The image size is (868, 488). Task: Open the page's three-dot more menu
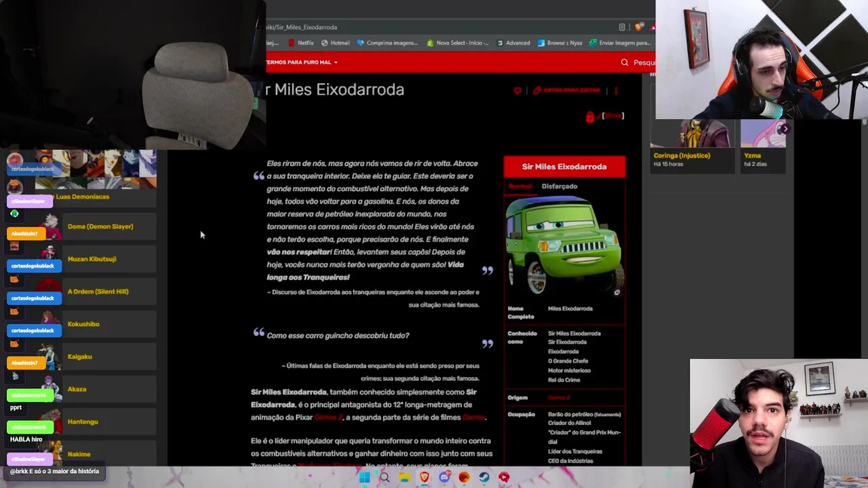(616, 90)
